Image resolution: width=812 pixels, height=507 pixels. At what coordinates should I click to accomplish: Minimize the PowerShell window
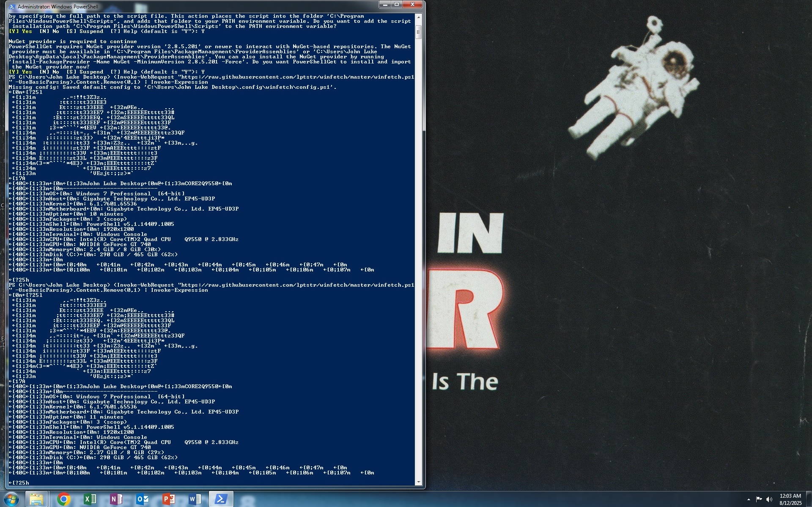385,4
